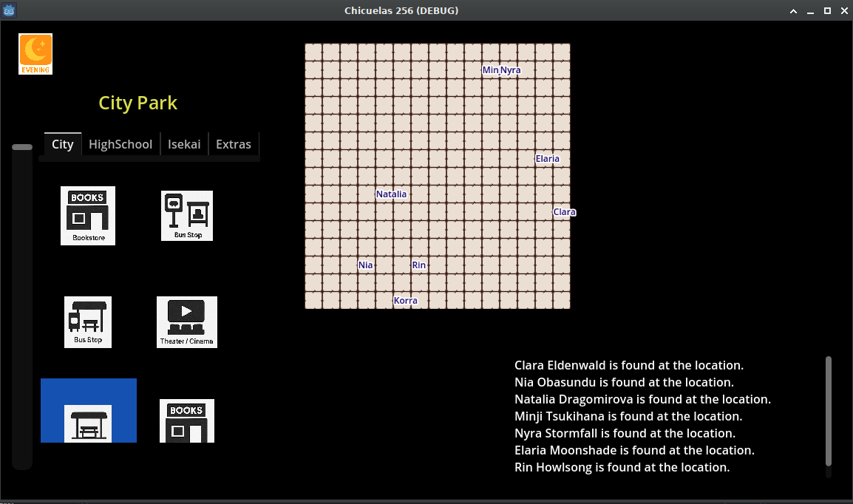Click the Godot app icon in title bar
853x504 pixels.
point(9,10)
